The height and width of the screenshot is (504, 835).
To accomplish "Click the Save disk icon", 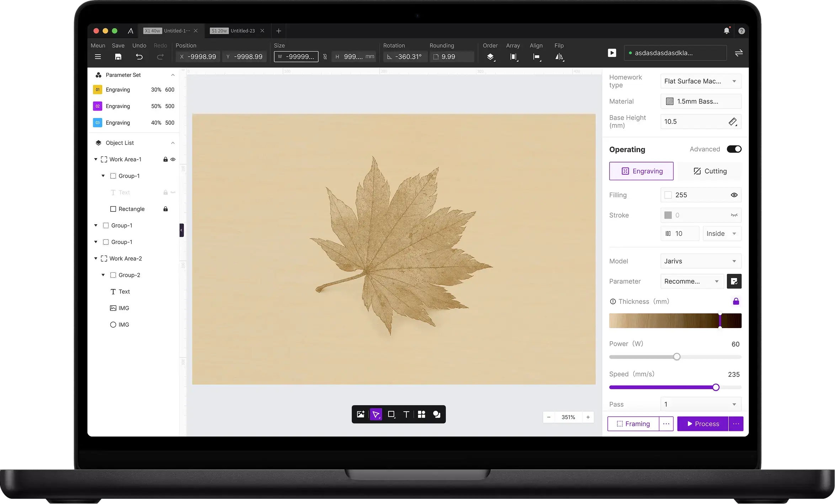I will coord(118,57).
